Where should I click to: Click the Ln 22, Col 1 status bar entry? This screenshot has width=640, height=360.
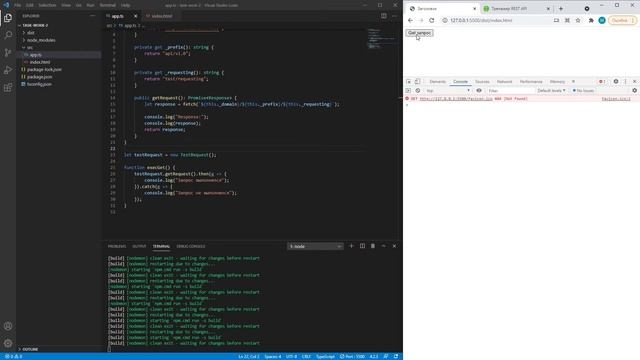(249, 357)
